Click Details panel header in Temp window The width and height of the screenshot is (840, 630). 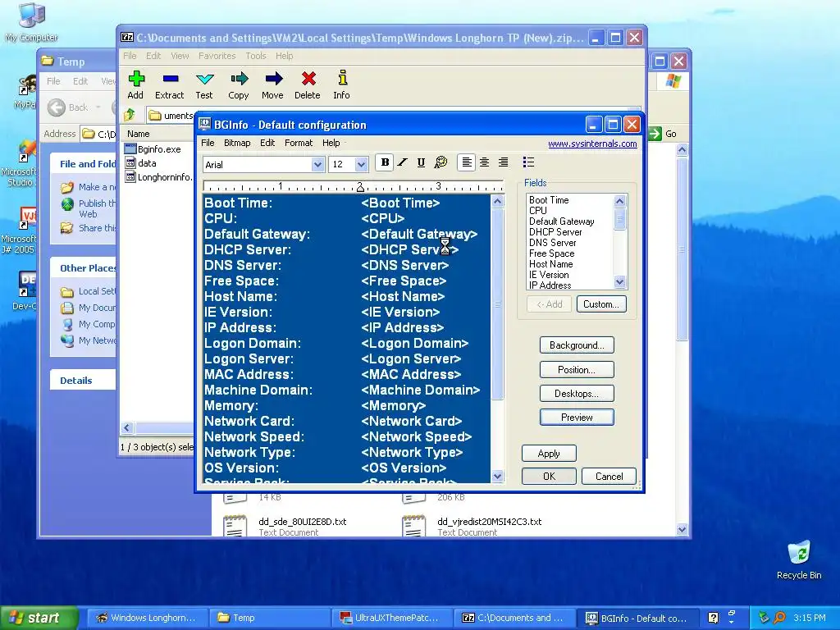click(x=83, y=381)
